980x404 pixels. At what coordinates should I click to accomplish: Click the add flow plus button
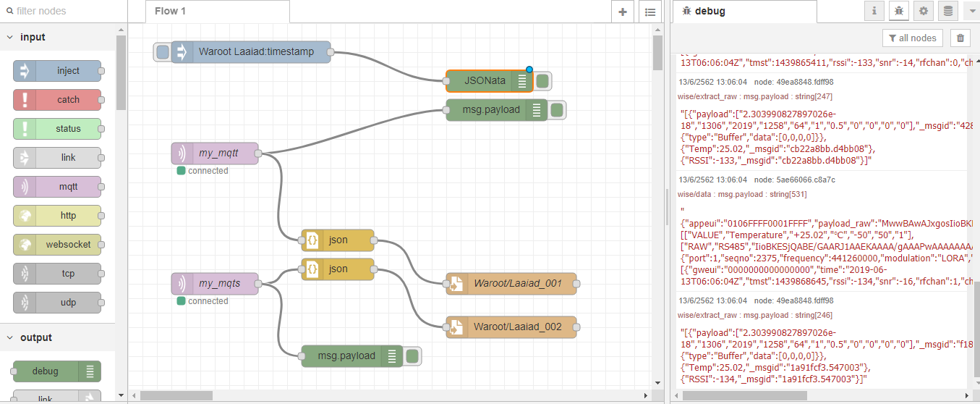[623, 12]
